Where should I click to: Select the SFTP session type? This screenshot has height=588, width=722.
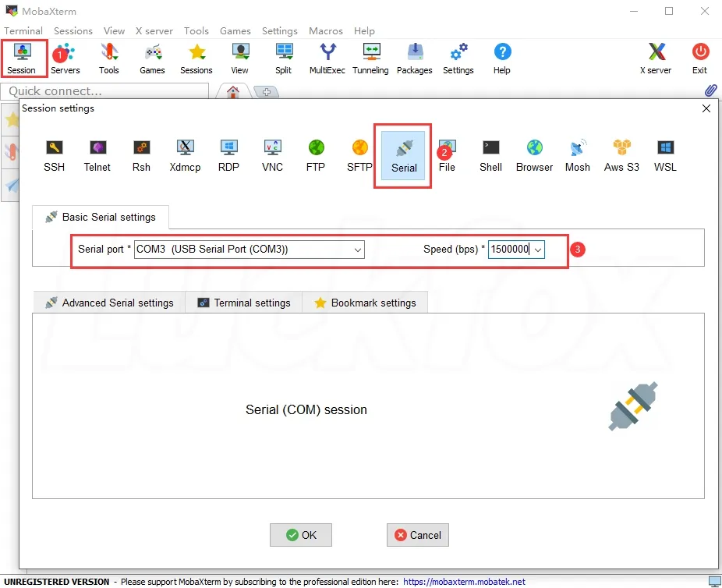359,156
